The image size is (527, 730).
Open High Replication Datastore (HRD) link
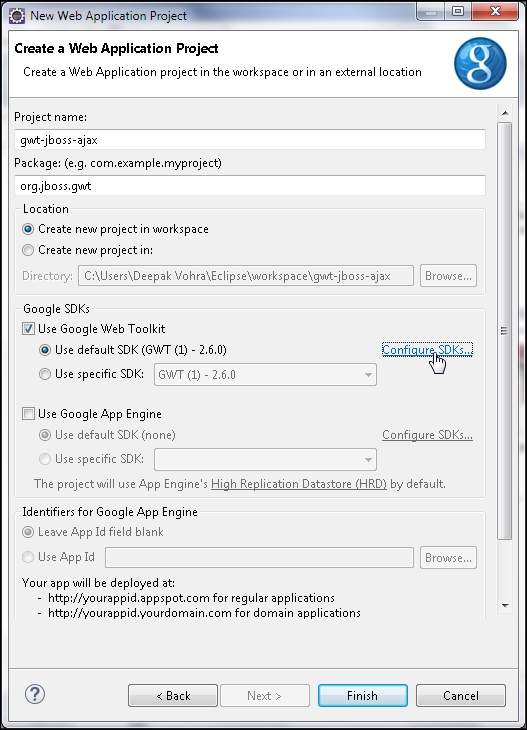(x=299, y=484)
